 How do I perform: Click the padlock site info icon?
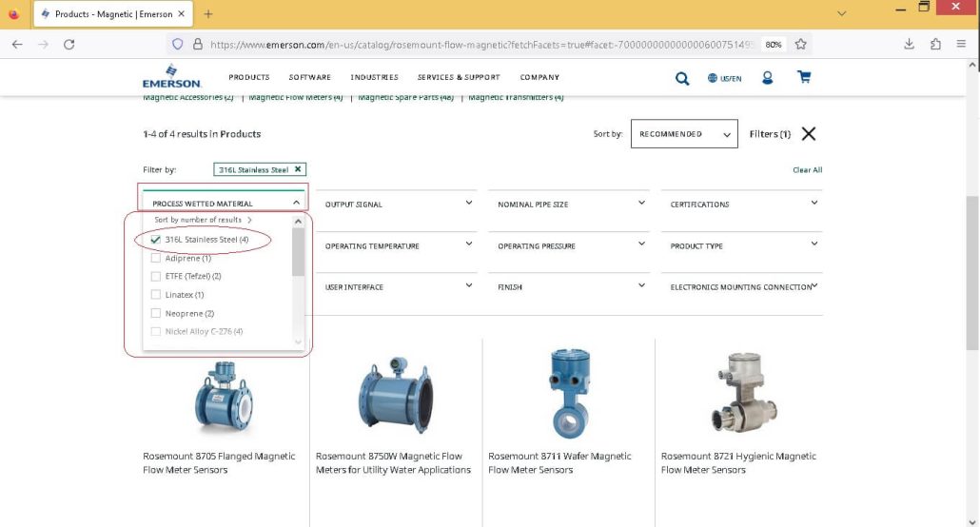pos(198,45)
